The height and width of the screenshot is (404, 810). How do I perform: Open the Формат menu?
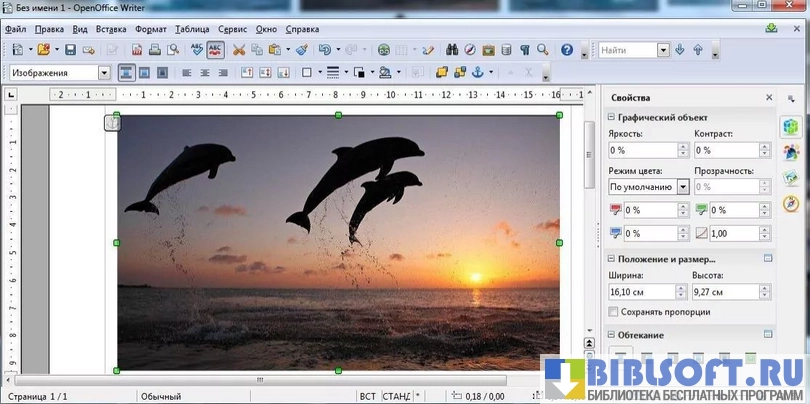(x=151, y=29)
